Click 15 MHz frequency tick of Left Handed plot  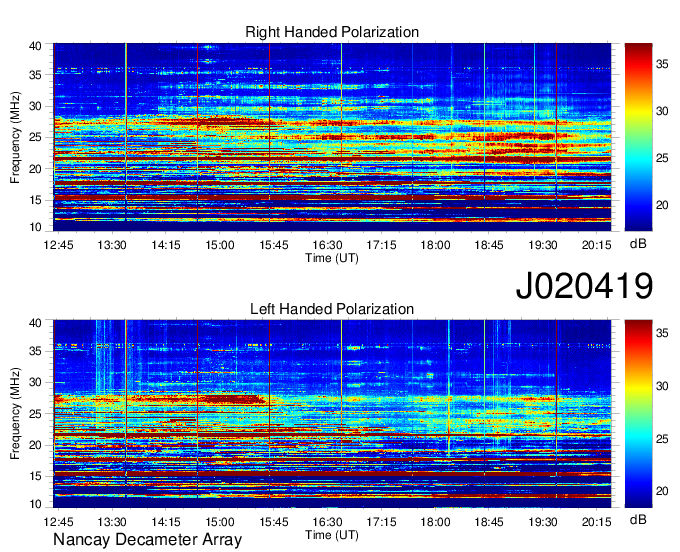pyautogui.click(x=35, y=476)
